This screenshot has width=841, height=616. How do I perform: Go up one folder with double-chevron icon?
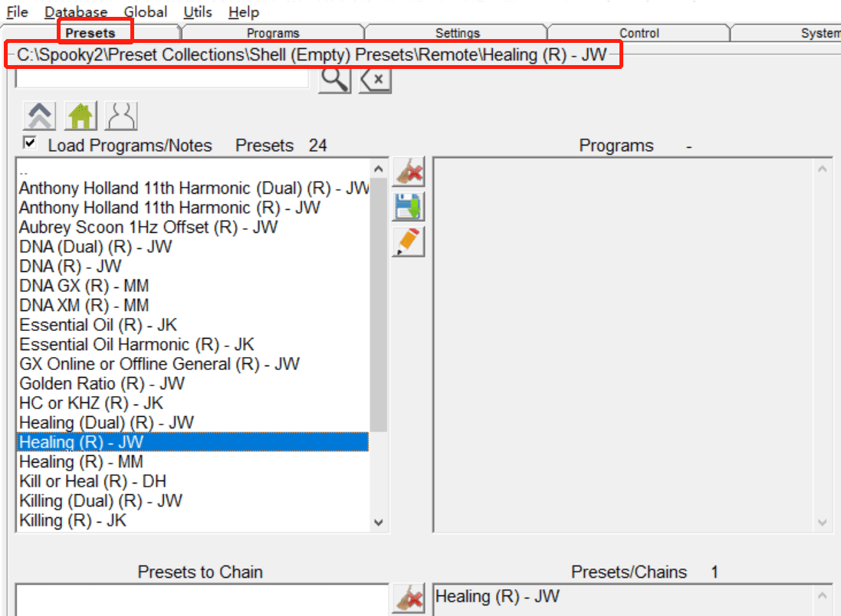(40, 116)
